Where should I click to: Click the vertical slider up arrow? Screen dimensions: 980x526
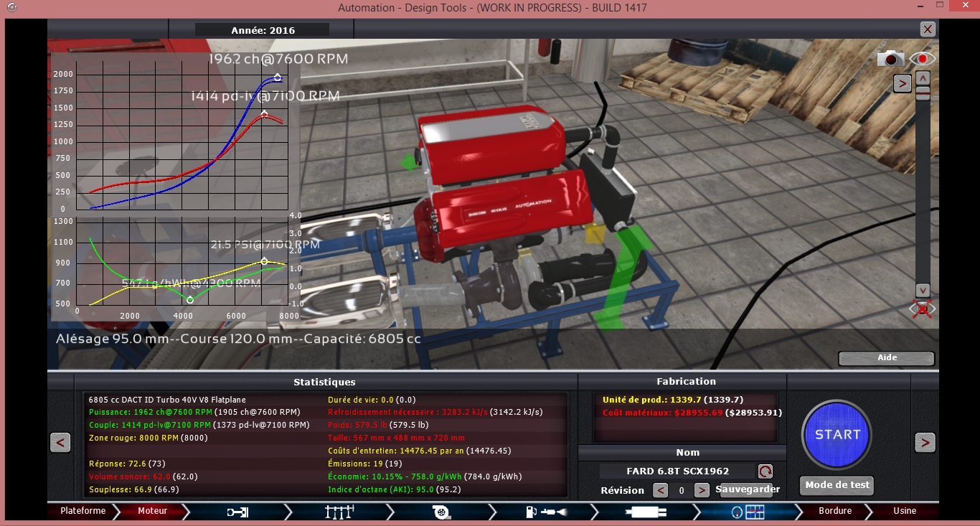pos(923,78)
